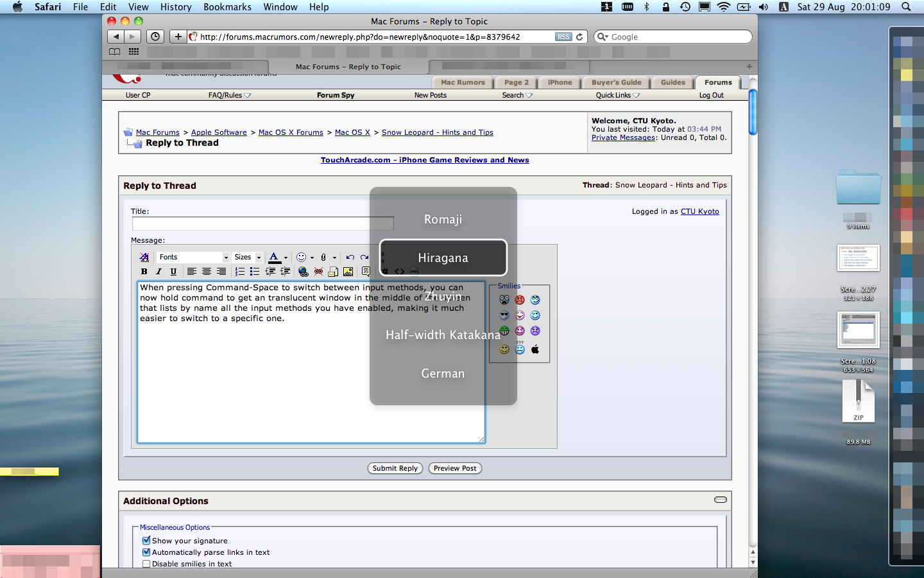The width and height of the screenshot is (924, 578).
Task: Toggle italic formatting in the editor
Action: click(x=158, y=272)
